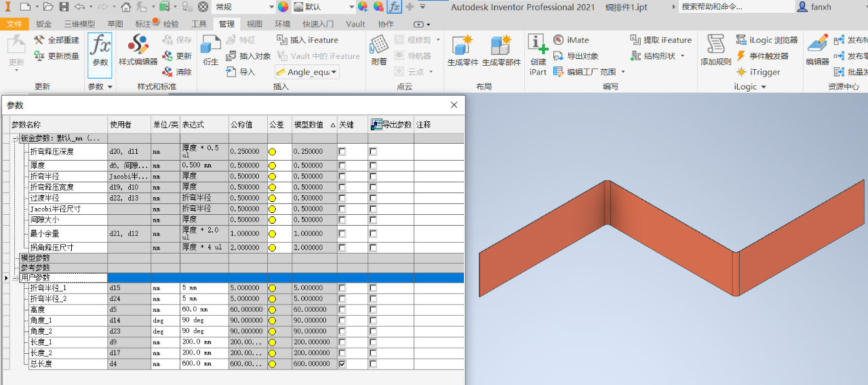Expand the 参数 panel dropdown arrow
The image size is (868, 385).
click(110, 87)
